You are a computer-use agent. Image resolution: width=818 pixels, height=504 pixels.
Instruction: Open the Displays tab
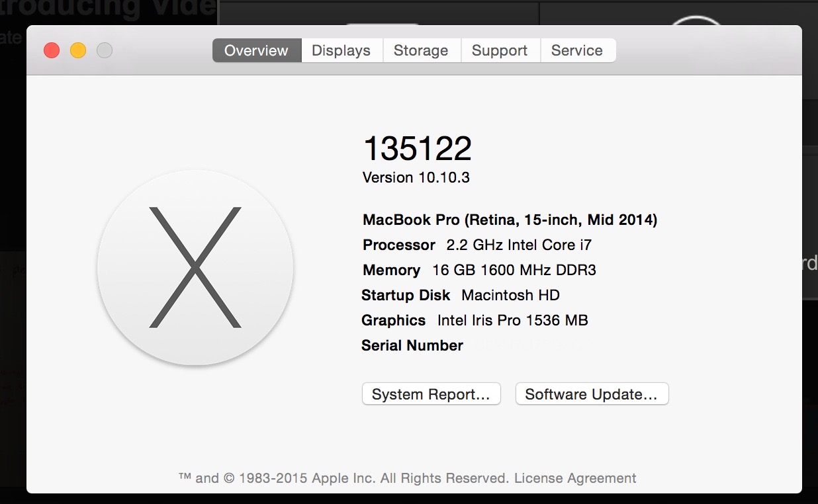point(341,50)
